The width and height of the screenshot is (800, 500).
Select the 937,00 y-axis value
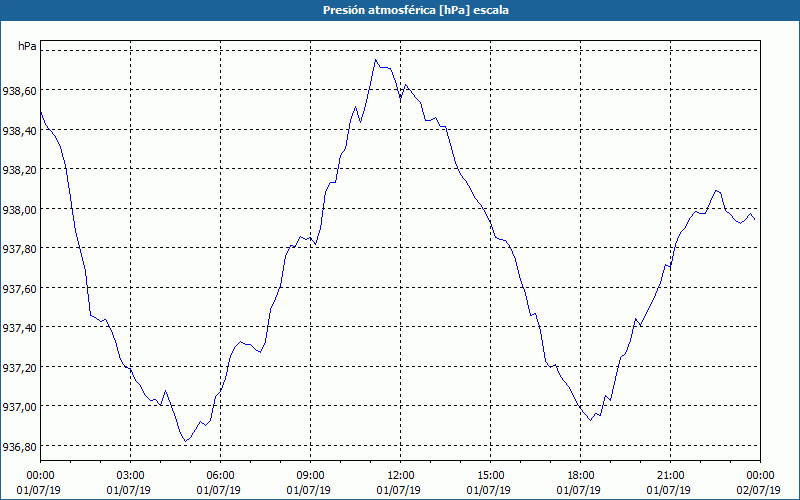click(19, 407)
